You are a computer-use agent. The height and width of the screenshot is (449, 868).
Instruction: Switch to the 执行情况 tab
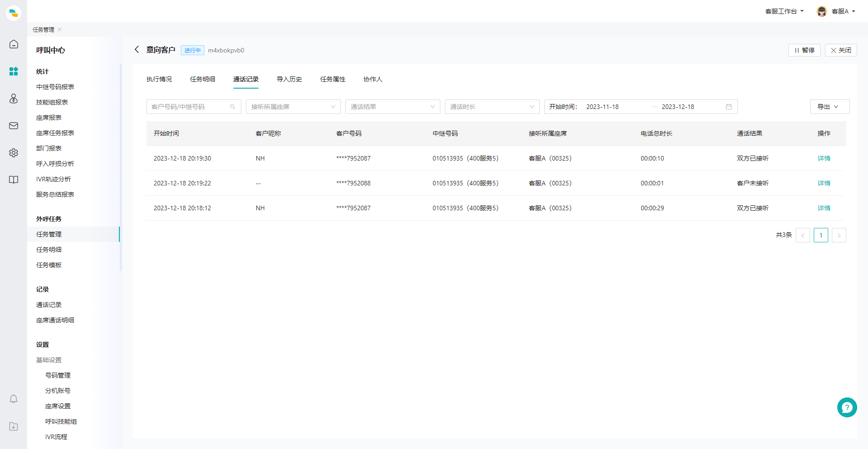click(x=159, y=79)
